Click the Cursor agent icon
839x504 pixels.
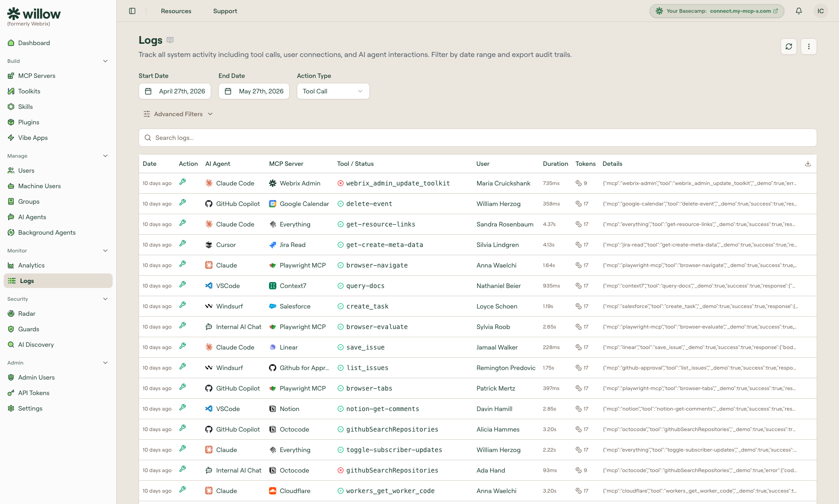coord(209,245)
